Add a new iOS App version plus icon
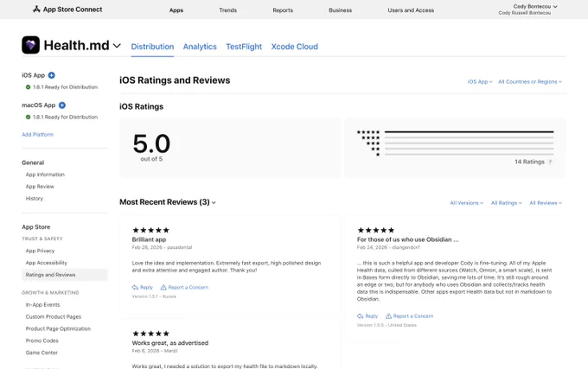This screenshot has width=588, height=369. (52, 75)
